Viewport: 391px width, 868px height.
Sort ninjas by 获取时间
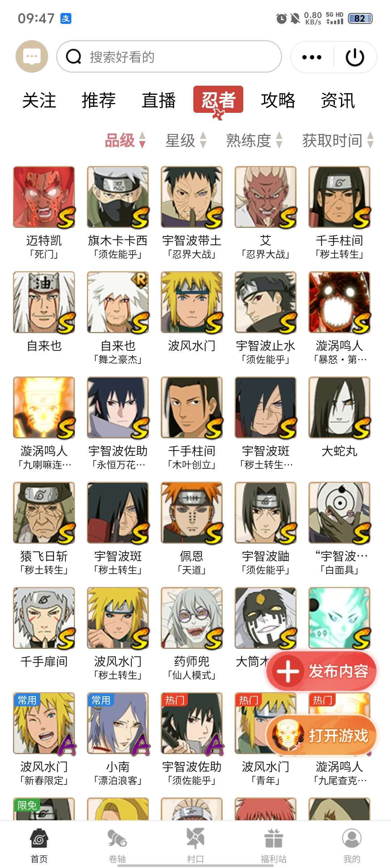[338, 140]
